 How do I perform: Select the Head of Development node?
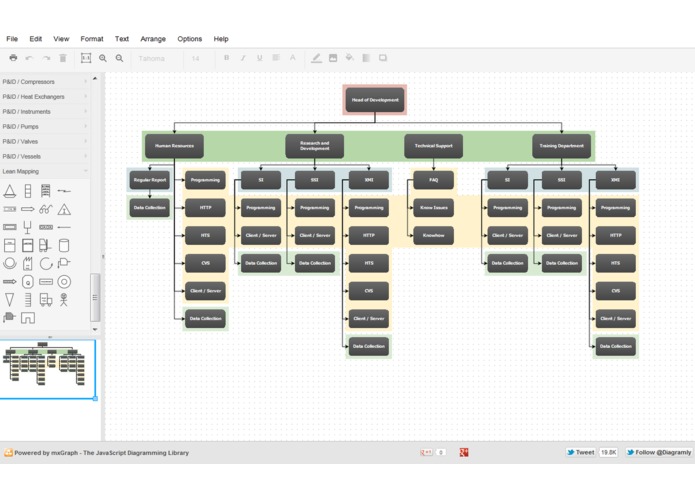click(x=375, y=100)
